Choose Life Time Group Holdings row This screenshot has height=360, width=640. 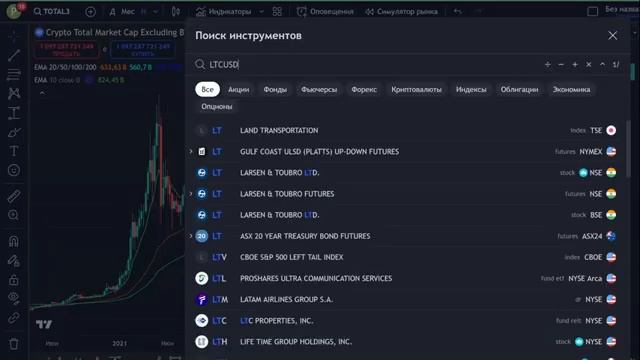tap(406, 342)
